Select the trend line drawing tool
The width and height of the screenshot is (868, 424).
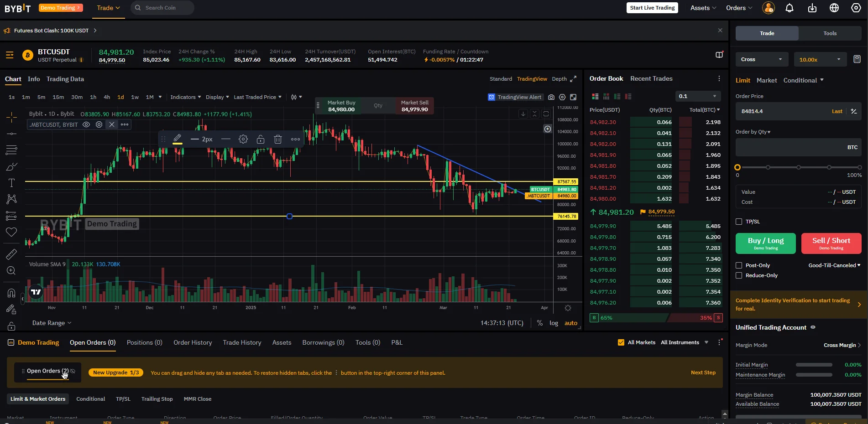click(11, 134)
